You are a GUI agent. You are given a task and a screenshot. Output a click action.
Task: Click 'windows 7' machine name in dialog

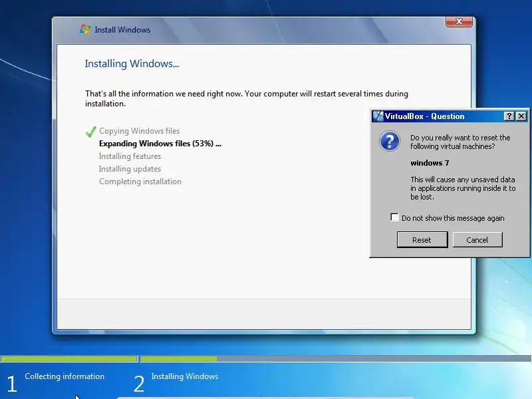(x=430, y=163)
